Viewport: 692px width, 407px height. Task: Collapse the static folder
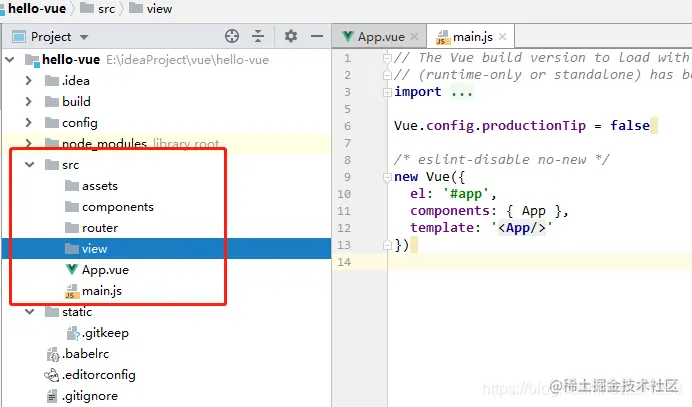[x=30, y=312]
